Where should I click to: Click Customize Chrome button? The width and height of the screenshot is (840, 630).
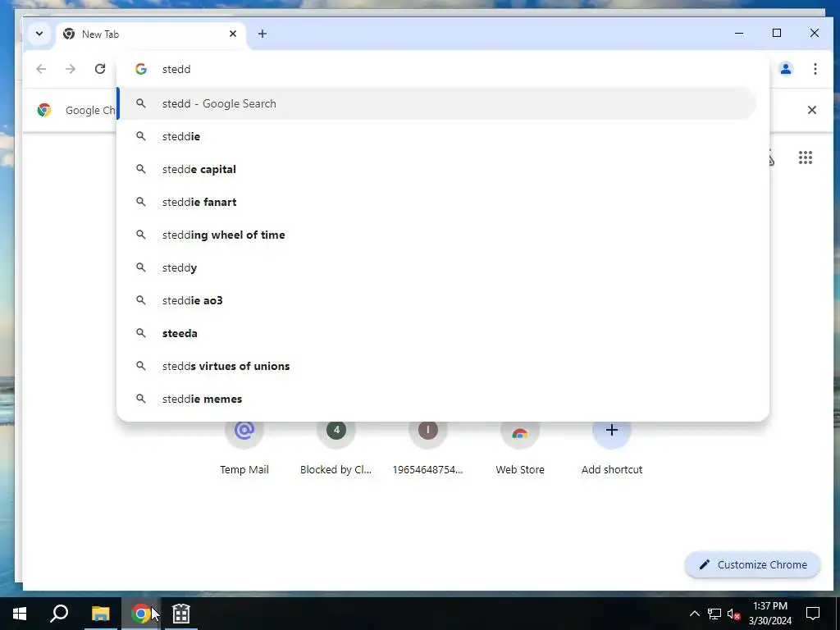coord(753,564)
